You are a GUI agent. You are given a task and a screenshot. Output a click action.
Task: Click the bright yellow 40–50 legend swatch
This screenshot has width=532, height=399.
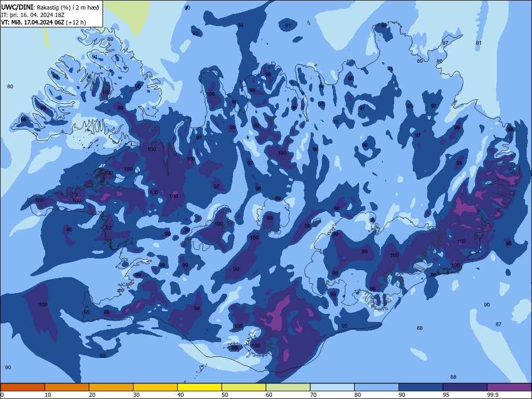tap(199, 387)
